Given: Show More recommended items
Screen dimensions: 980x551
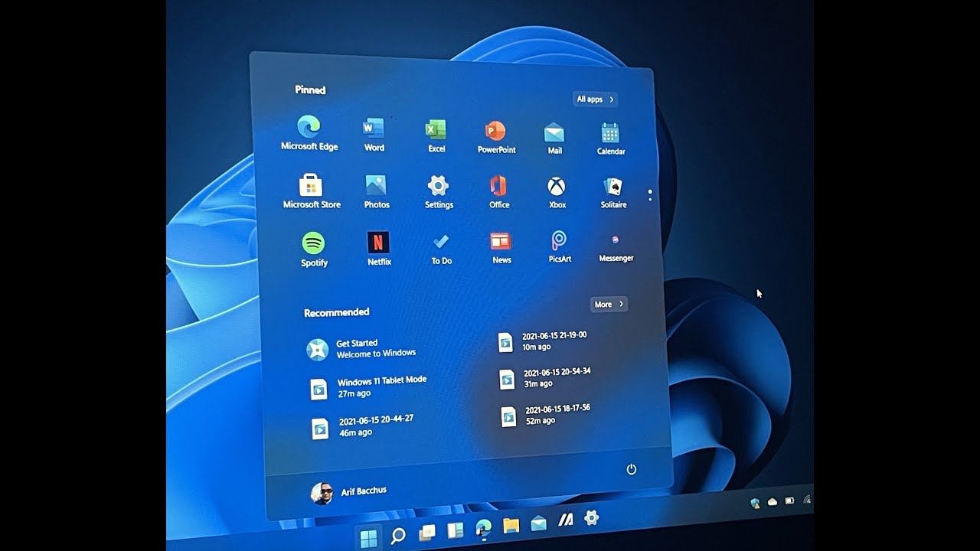Looking at the screenshot, I should tap(609, 305).
